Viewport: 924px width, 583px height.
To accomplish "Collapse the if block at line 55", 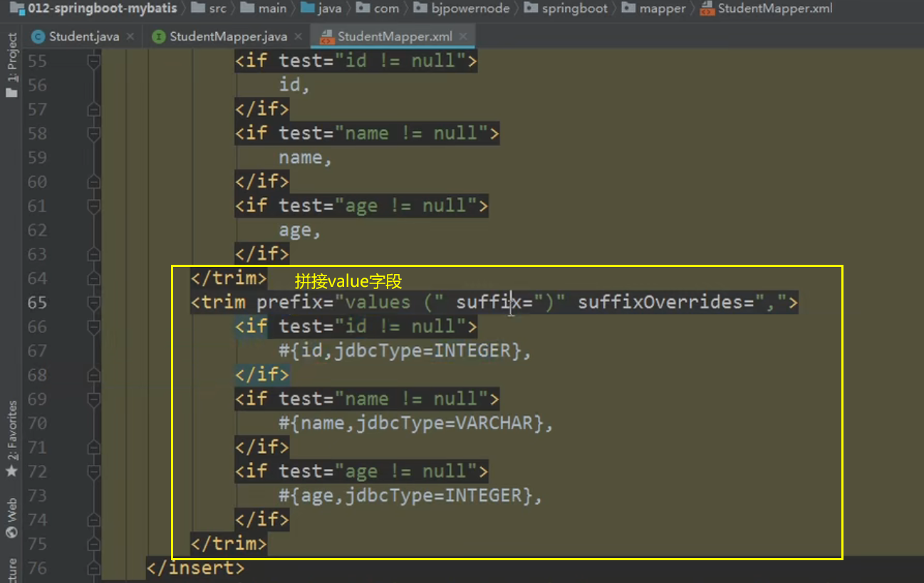I will pos(93,62).
